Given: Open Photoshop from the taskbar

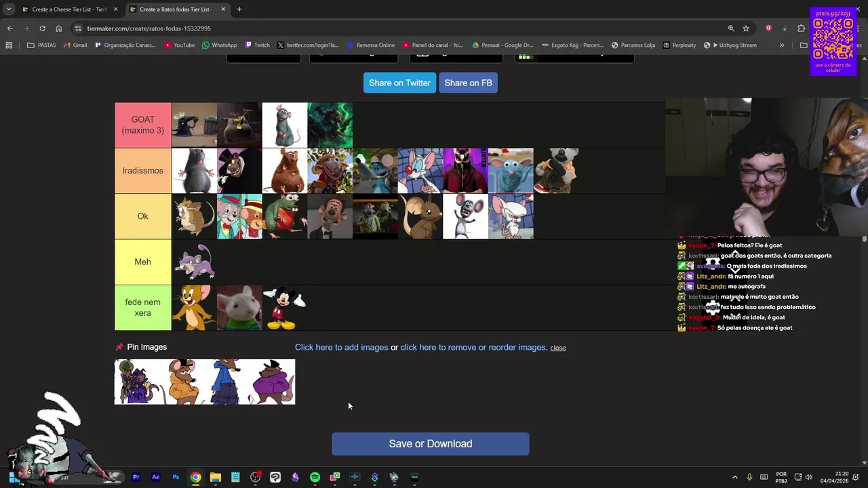Looking at the screenshot, I should click(176, 477).
